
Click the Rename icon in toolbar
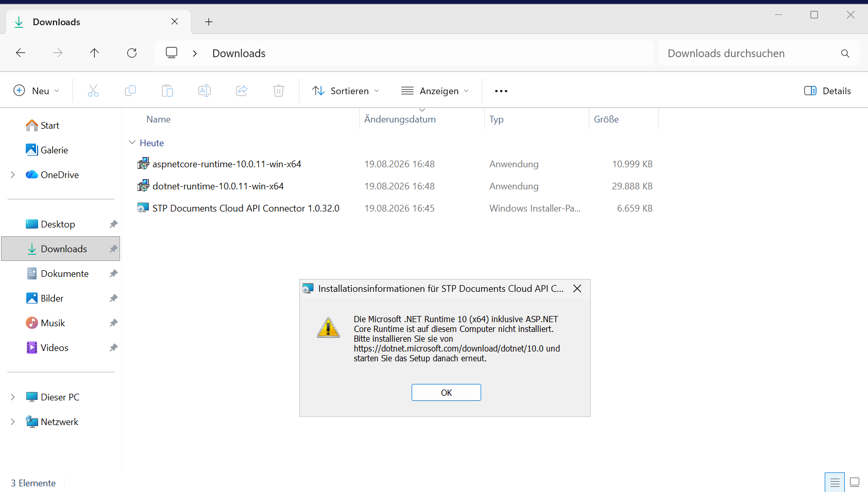coord(205,91)
